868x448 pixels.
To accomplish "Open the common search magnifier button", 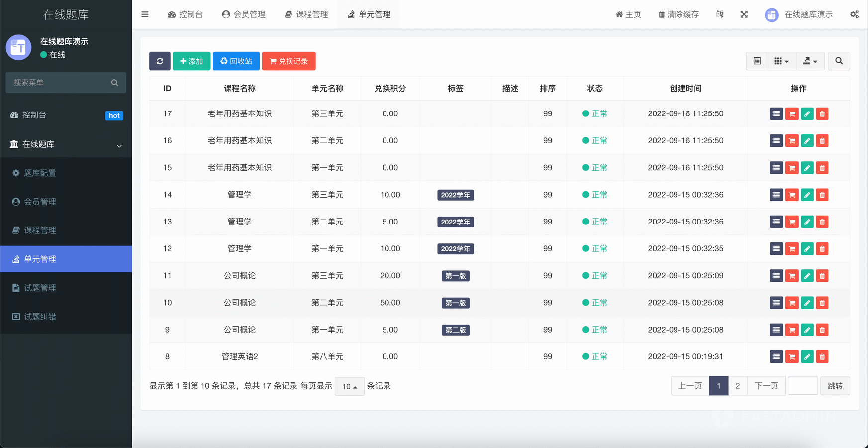I will [839, 61].
